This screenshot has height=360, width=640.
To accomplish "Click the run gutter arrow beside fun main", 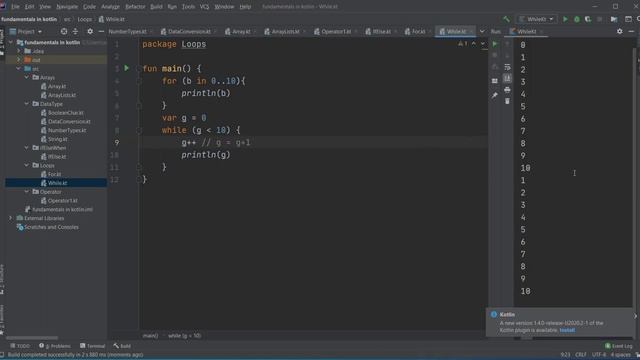I will [127, 68].
